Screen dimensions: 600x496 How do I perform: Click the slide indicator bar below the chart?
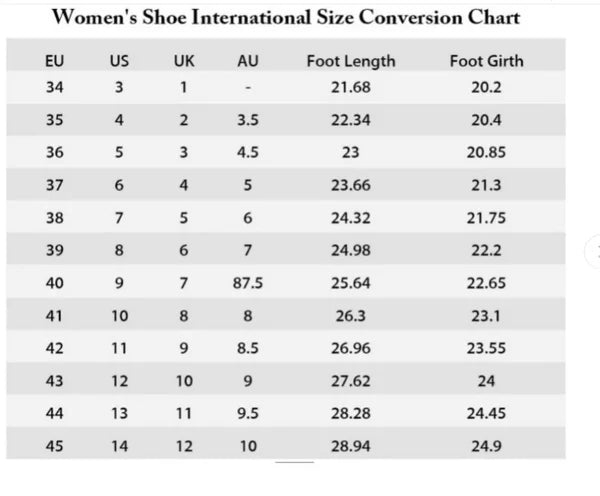(294, 462)
